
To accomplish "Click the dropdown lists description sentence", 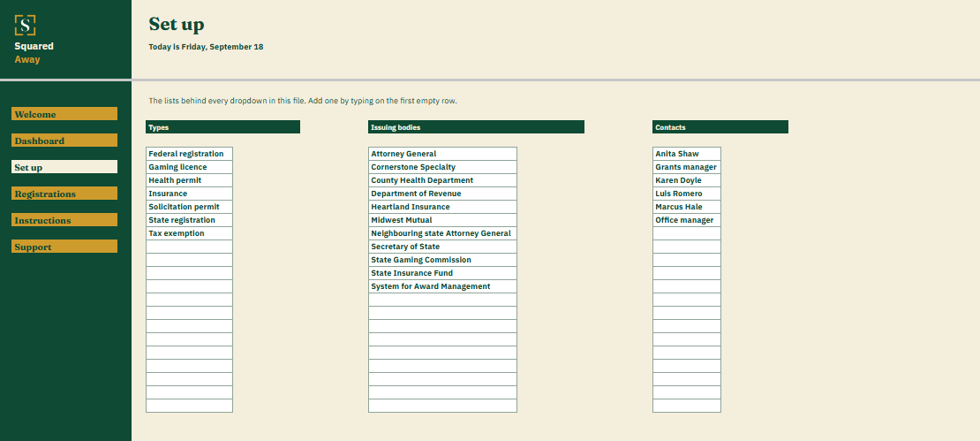I will point(303,101).
